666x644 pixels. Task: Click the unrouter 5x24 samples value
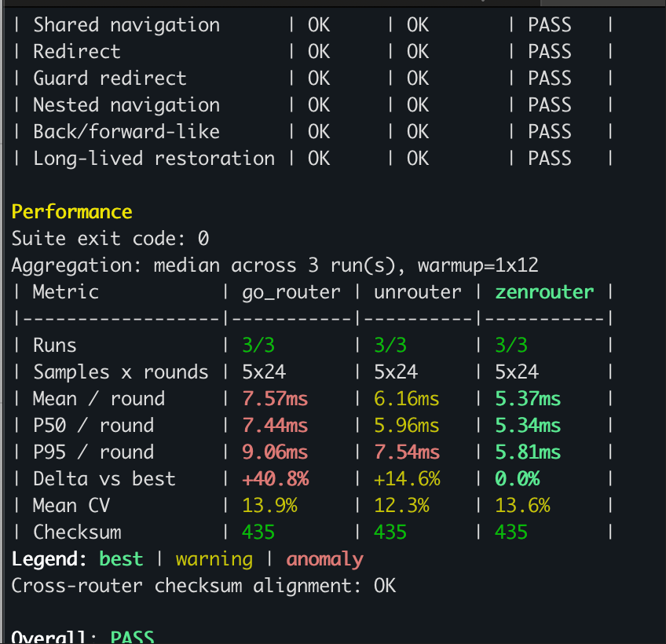point(396,372)
